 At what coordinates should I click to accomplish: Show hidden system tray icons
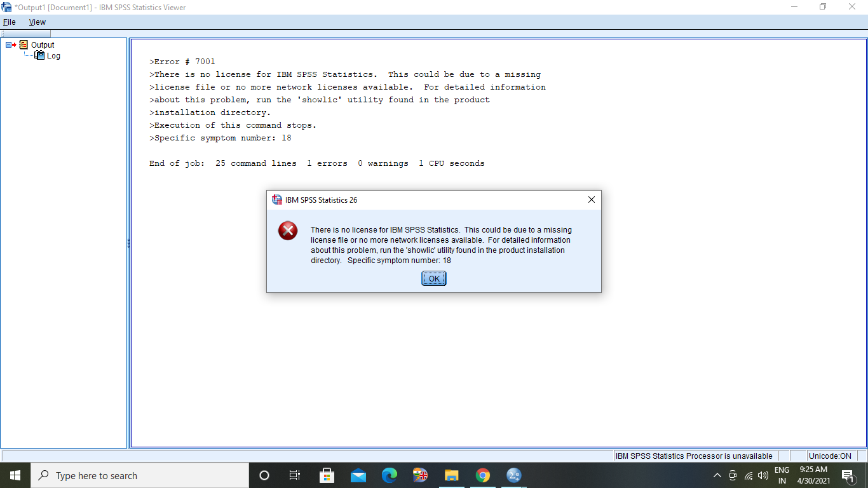(x=717, y=475)
